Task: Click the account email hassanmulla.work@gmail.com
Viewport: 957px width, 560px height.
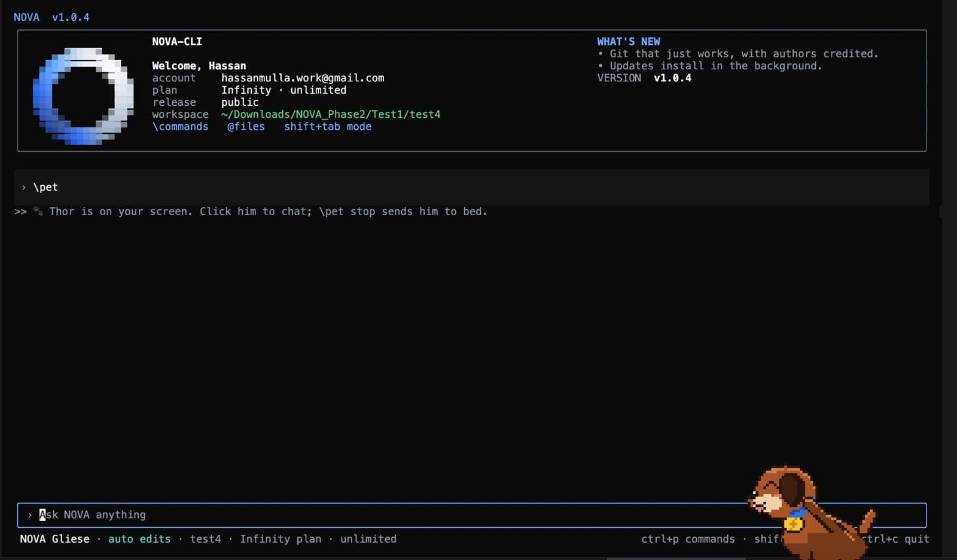Action: (x=303, y=78)
